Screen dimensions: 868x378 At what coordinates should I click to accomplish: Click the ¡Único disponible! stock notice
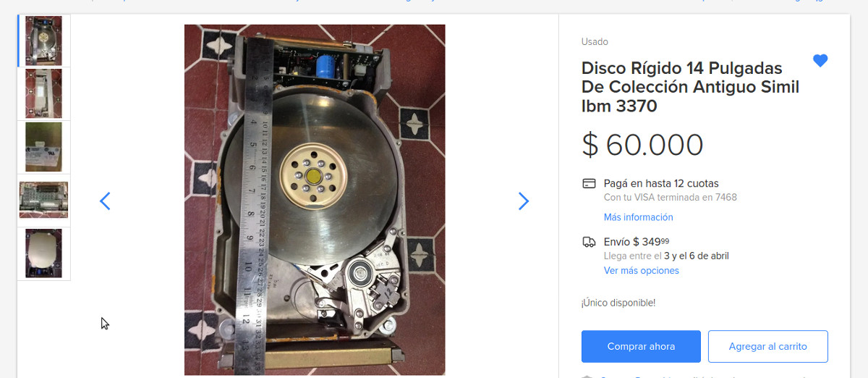[x=618, y=303]
